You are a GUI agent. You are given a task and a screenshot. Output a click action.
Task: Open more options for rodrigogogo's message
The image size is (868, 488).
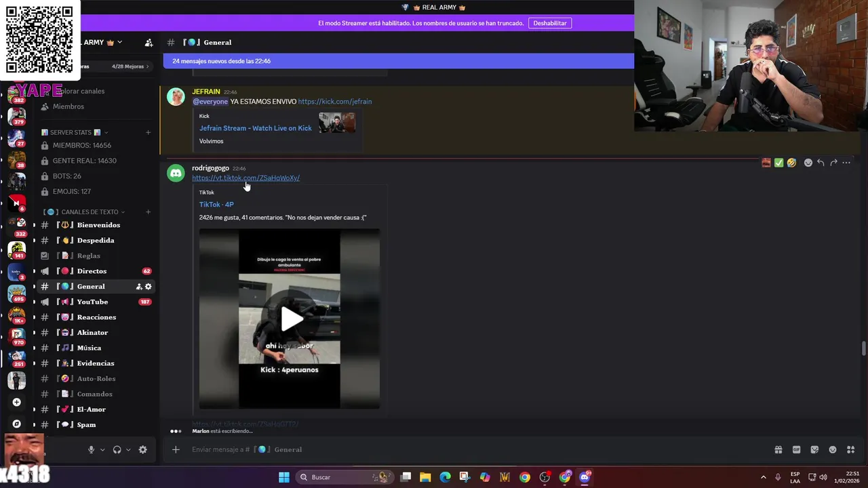846,163
